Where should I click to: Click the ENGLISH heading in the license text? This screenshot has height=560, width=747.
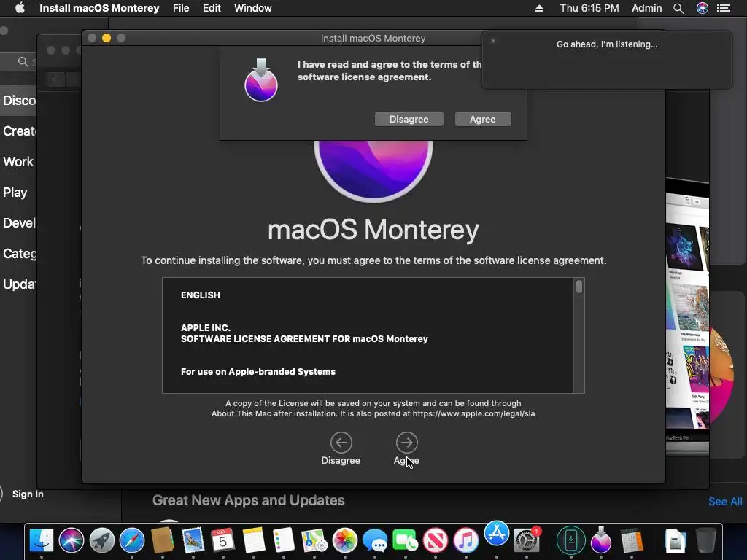click(x=201, y=295)
